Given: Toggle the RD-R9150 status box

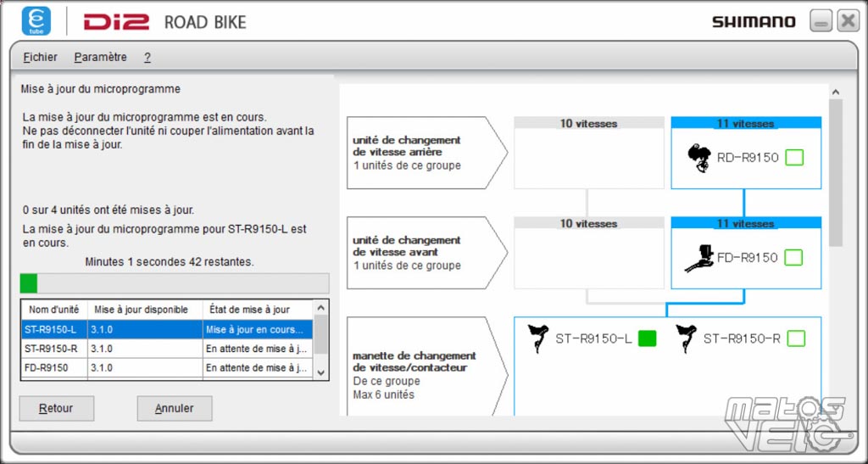Looking at the screenshot, I should tap(794, 158).
